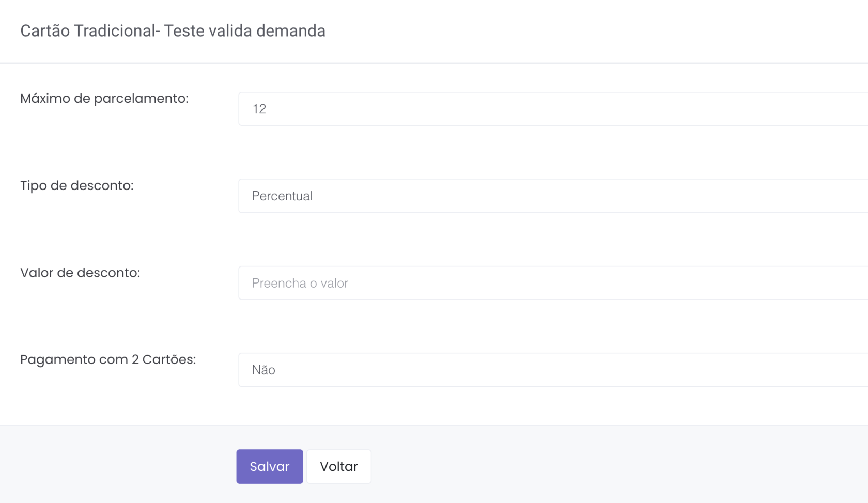The height and width of the screenshot is (503, 868).
Task: Expand the Pagamento com 2 Cartões dropdown
Action: 553,370
